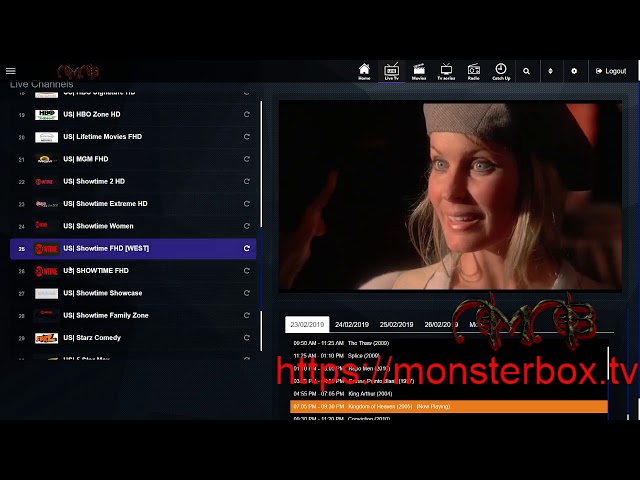This screenshot has height=480, width=640.
Task: Click the sort arrows icon
Action: coord(550,71)
